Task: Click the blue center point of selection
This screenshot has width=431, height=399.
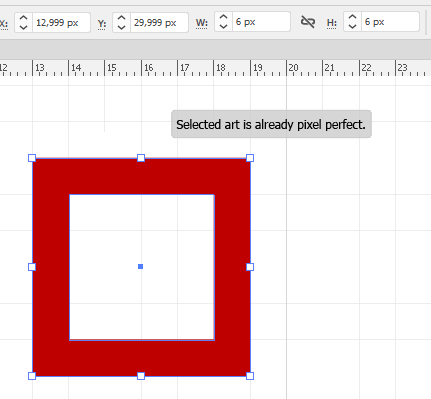Action: (141, 266)
